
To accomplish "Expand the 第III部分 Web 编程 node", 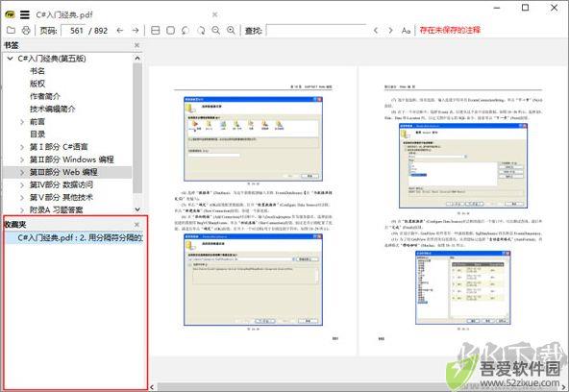I will pos(22,172).
